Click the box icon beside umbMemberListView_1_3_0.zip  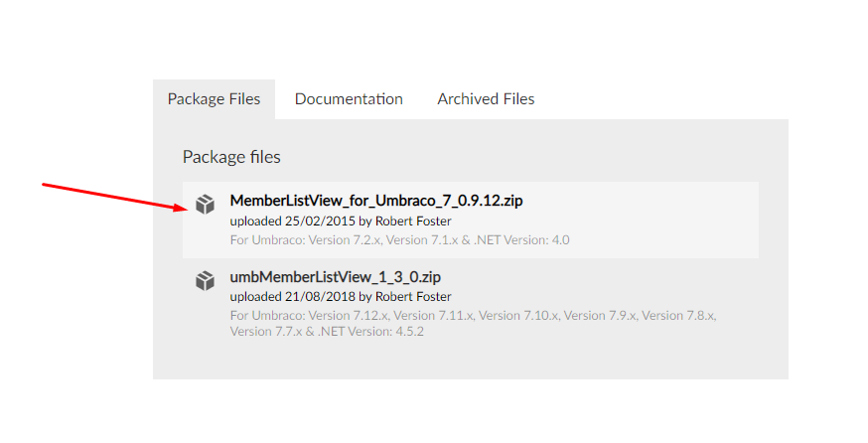point(205,281)
